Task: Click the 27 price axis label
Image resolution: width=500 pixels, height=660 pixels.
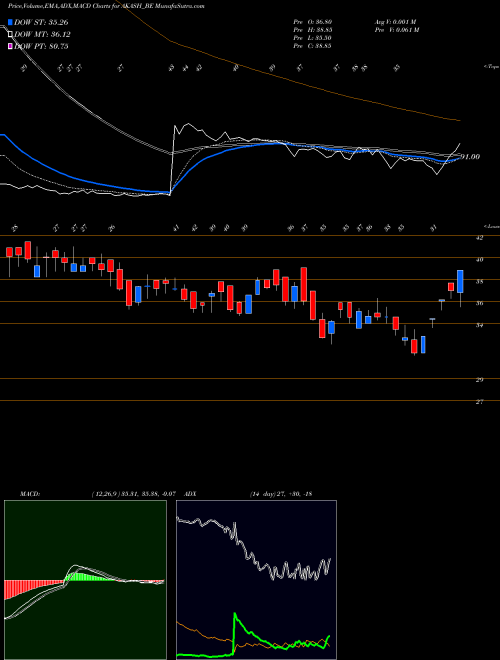Action: point(480,402)
